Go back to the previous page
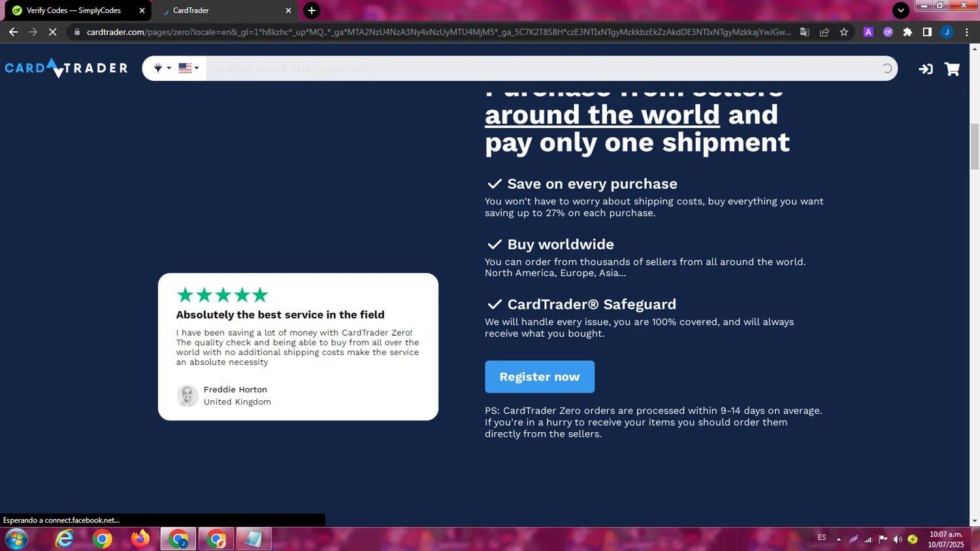Image resolution: width=980 pixels, height=551 pixels. tap(13, 32)
